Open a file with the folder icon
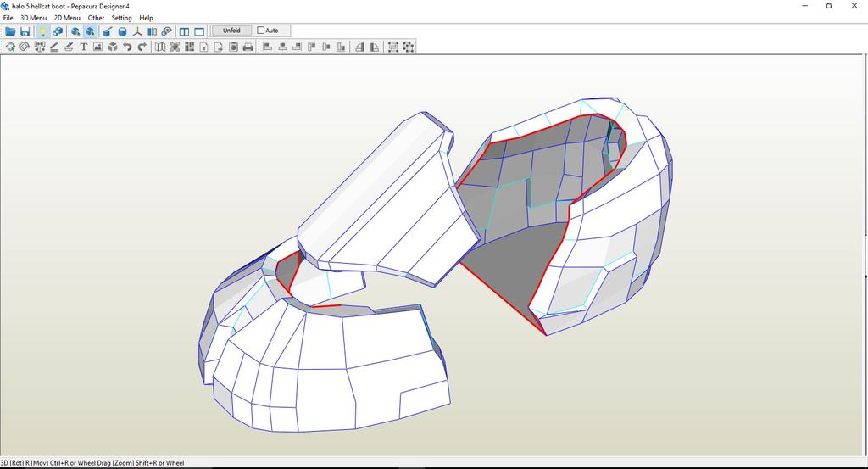This screenshot has width=868, height=469. pyautogui.click(x=10, y=31)
